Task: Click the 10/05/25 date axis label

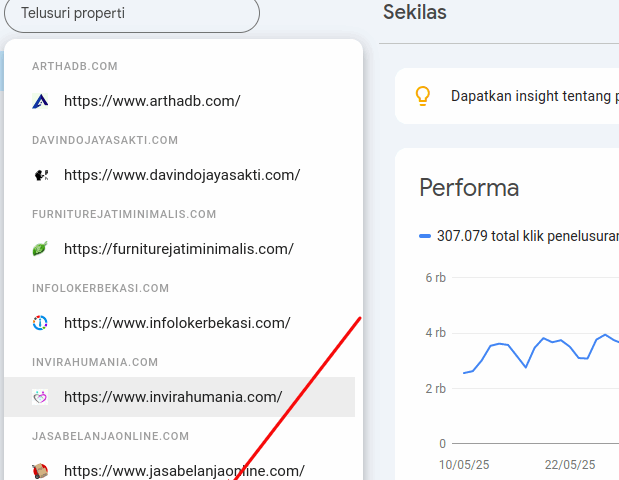Action: click(464, 465)
